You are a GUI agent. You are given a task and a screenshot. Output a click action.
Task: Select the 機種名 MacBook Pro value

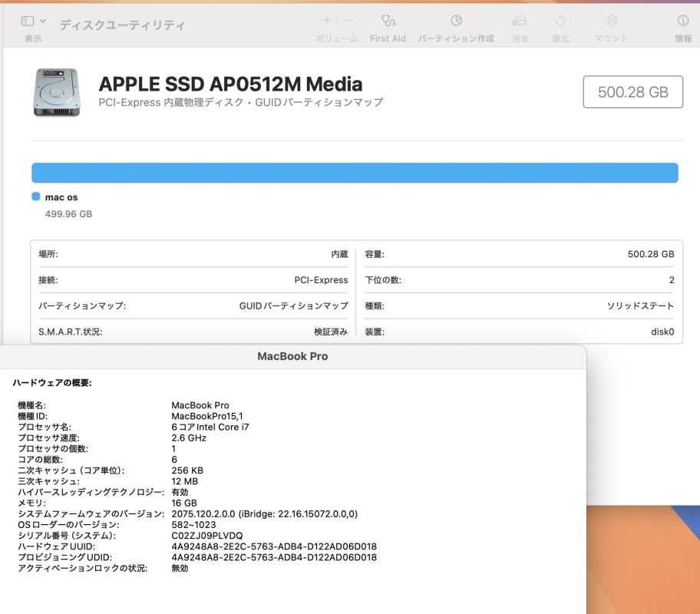coord(200,405)
